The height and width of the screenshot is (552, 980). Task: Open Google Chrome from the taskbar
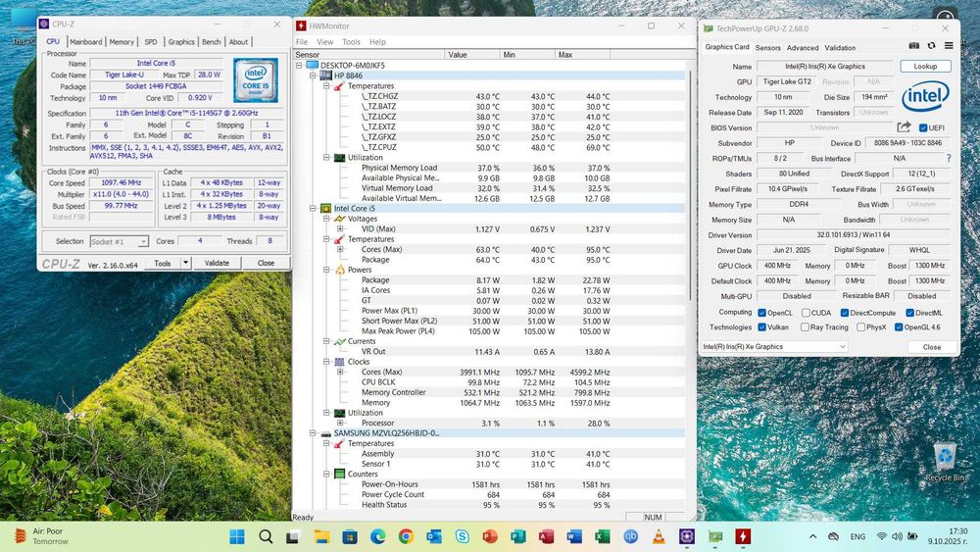(x=406, y=536)
